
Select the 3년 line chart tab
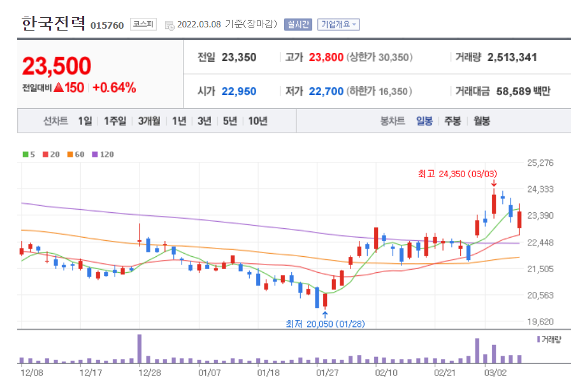click(205, 120)
